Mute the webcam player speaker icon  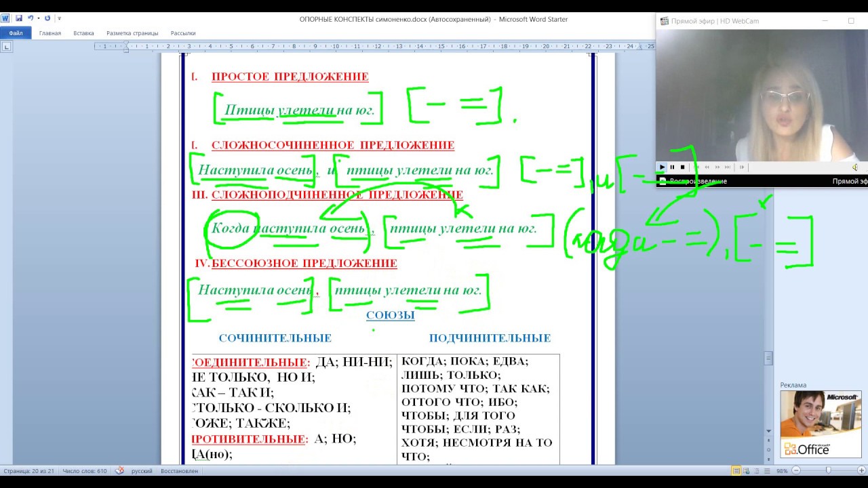(x=854, y=167)
